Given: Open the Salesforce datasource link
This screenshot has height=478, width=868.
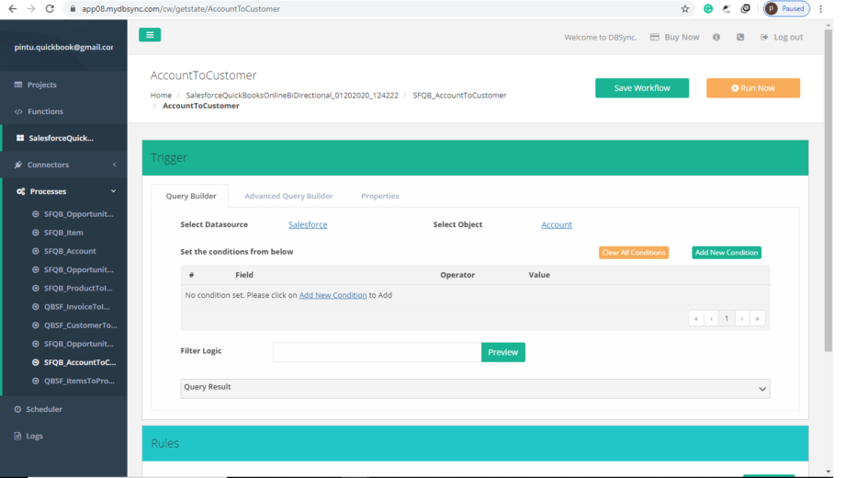Looking at the screenshot, I should pyautogui.click(x=308, y=225).
